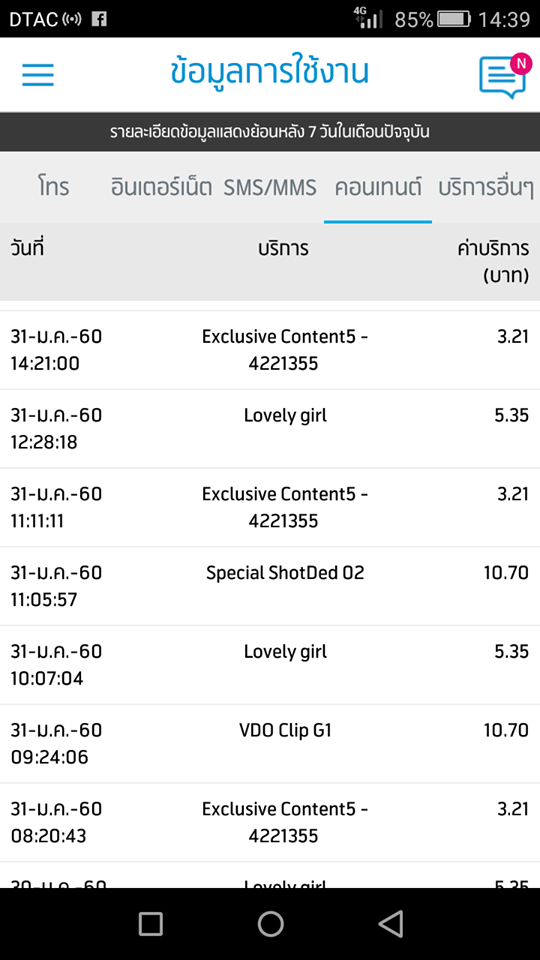Switch to the SMS/MMS tab
The image size is (540, 960).
[270, 187]
